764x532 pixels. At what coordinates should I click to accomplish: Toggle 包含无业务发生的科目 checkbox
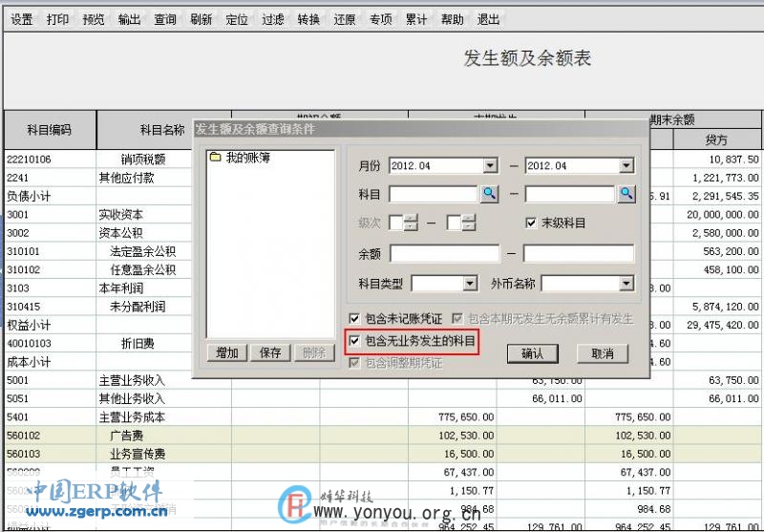(x=354, y=341)
